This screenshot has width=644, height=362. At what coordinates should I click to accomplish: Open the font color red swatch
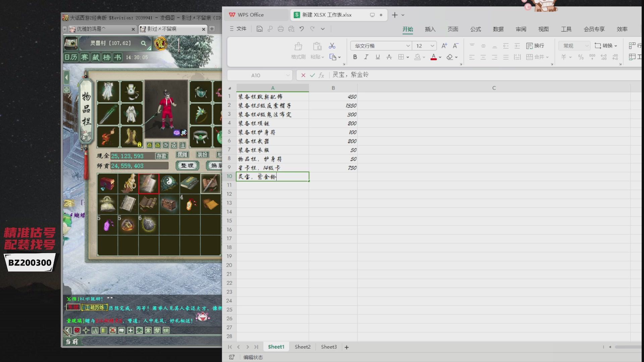coord(434,57)
